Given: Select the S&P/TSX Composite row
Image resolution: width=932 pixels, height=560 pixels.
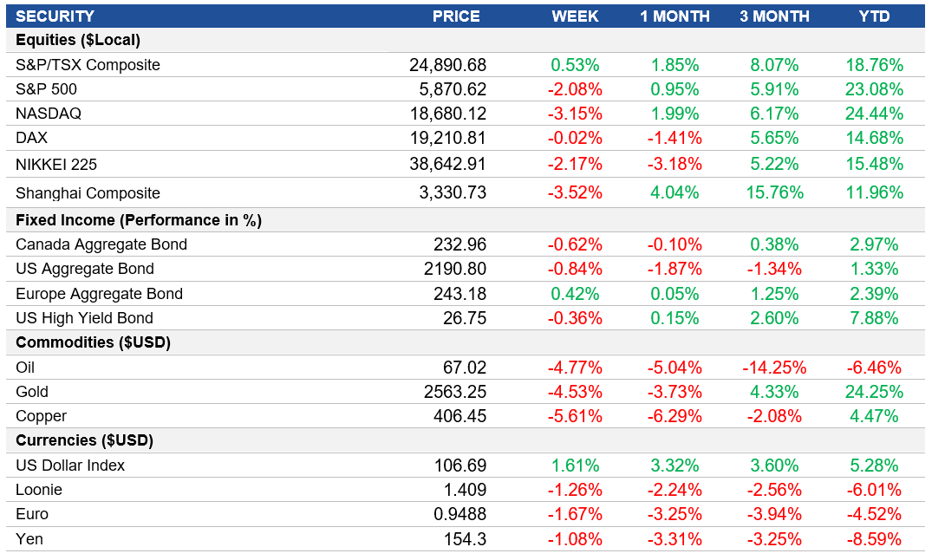Looking at the screenshot, I should pyautogui.click(x=86, y=64).
